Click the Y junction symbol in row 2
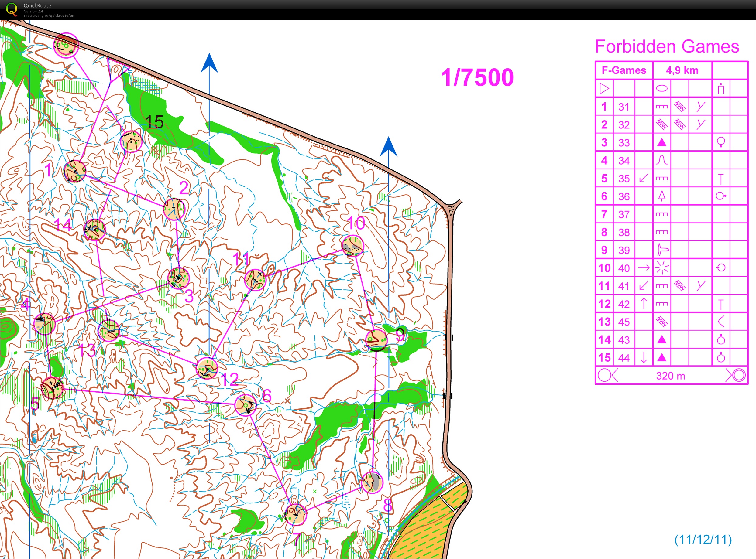 click(700, 124)
